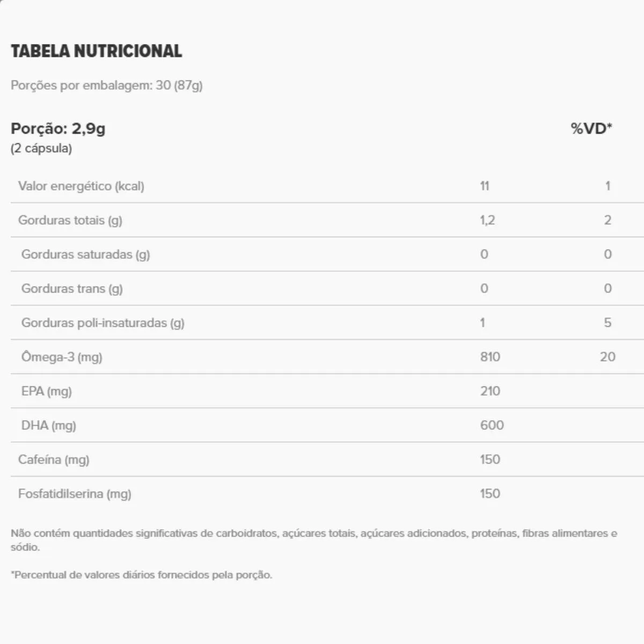Click the Percentual de valores diários footnote
Screen dimensions: 644x644
pyautogui.click(x=142, y=575)
